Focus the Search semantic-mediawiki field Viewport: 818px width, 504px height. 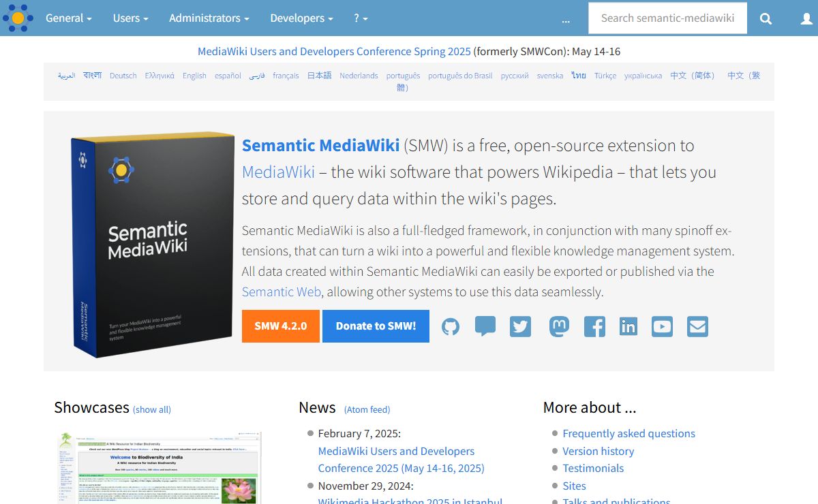point(667,18)
